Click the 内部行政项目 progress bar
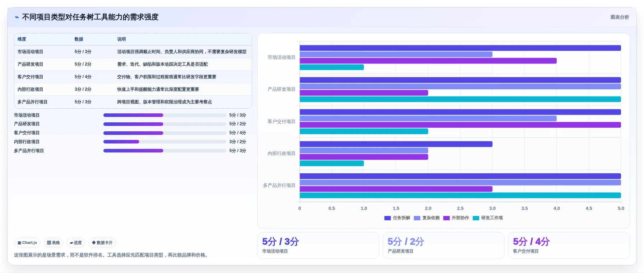Screen dimensions: 644x273 coord(165,142)
